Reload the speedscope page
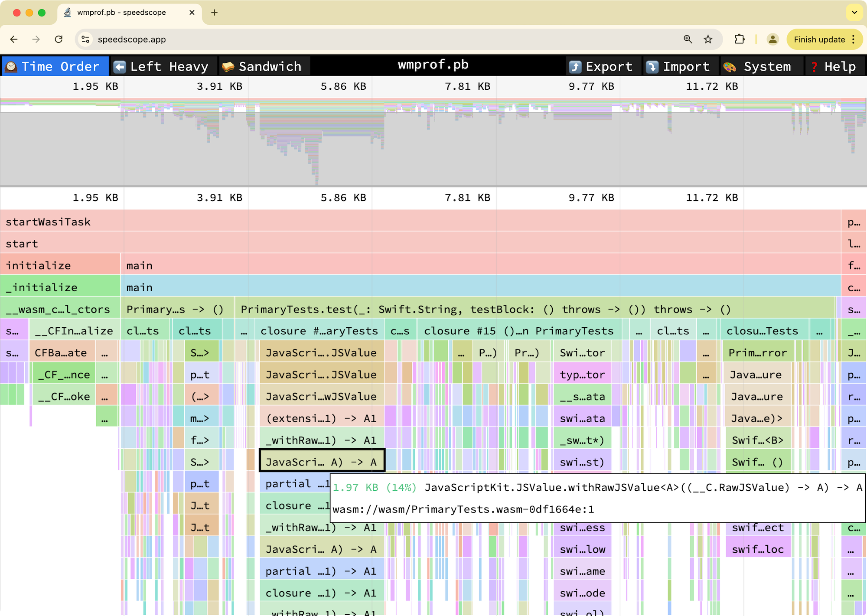This screenshot has height=616, width=867. tap(59, 39)
